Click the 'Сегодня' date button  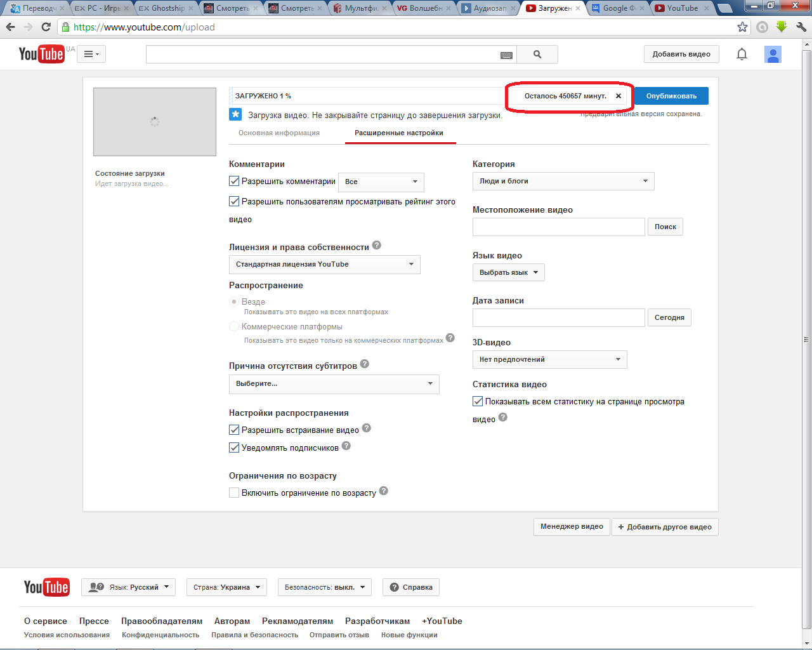(x=669, y=317)
